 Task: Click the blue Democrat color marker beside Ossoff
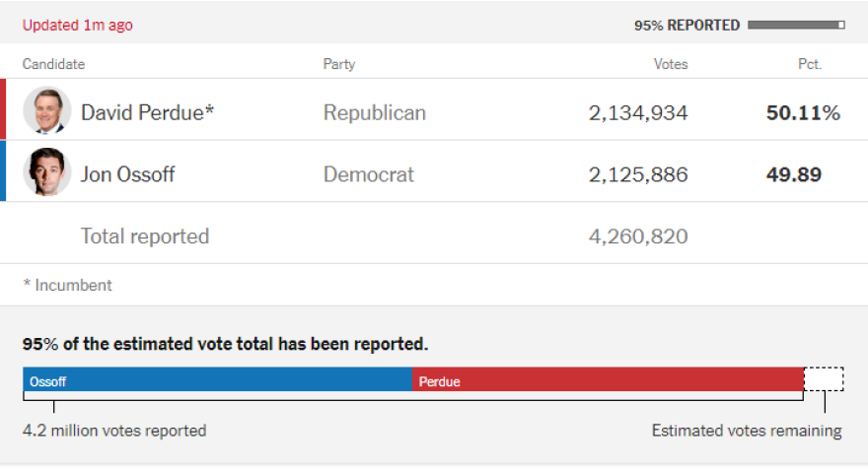3,171
